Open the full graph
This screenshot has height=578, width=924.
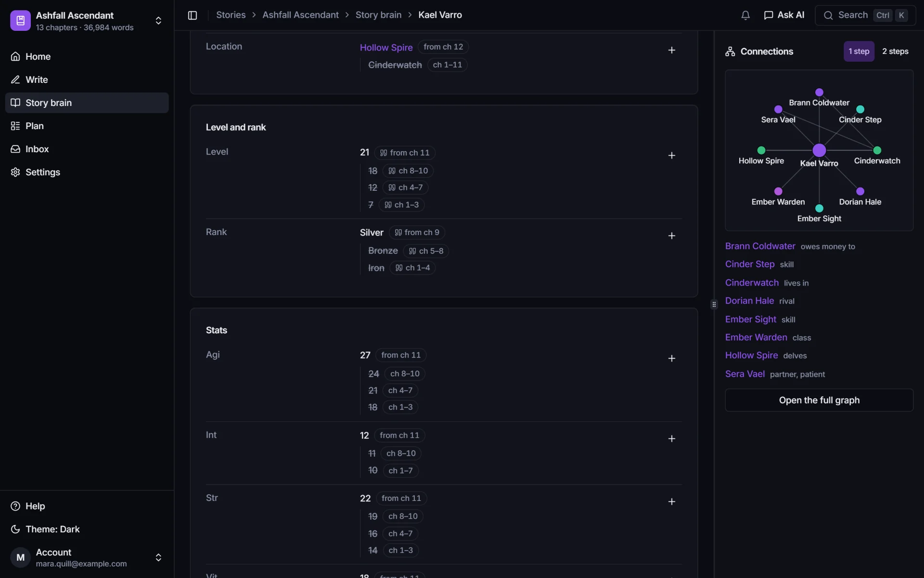819,400
